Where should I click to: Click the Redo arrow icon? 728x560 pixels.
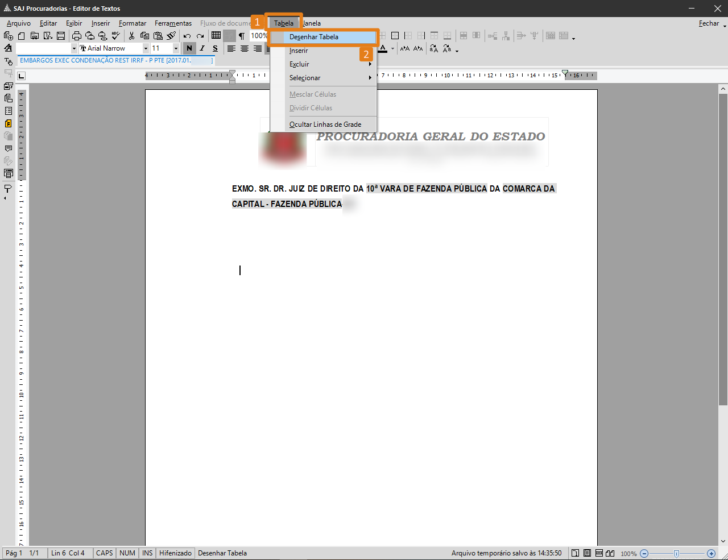[x=200, y=36]
